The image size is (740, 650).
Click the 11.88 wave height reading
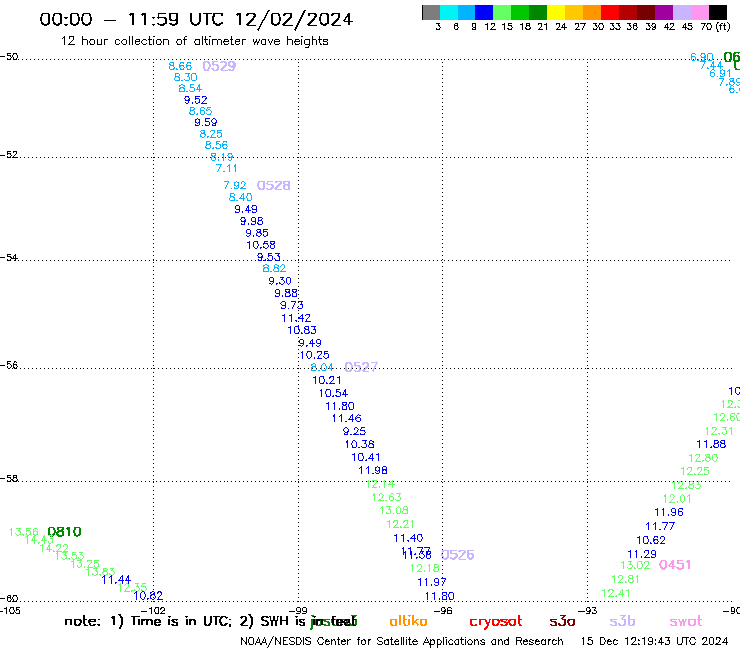click(x=711, y=444)
